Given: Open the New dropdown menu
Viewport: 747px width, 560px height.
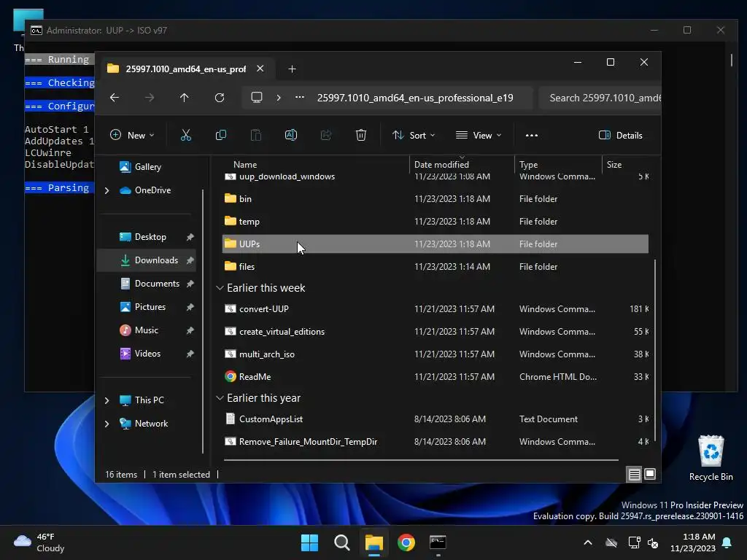Looking at the screenshot, I should click(x=132, y=135).
